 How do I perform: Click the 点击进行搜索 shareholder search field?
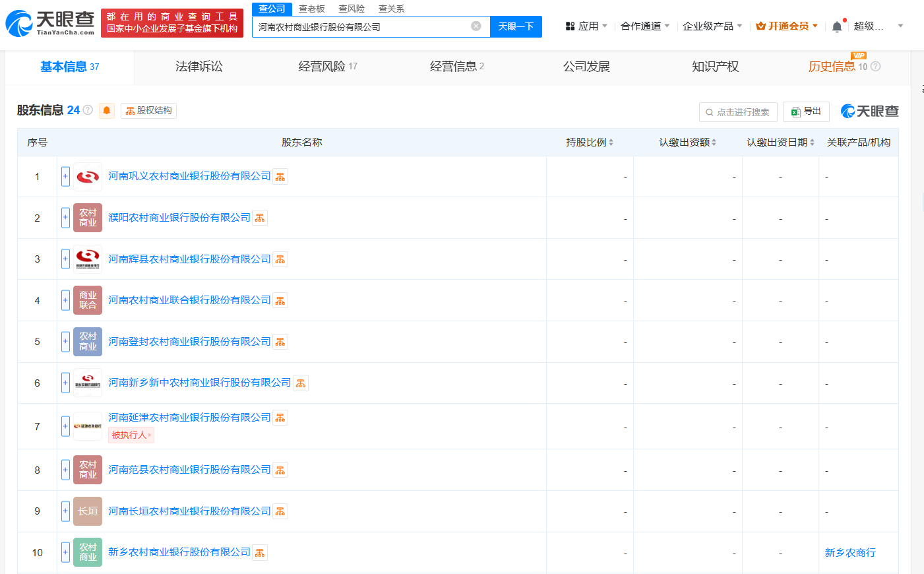[x=738, y=112]
